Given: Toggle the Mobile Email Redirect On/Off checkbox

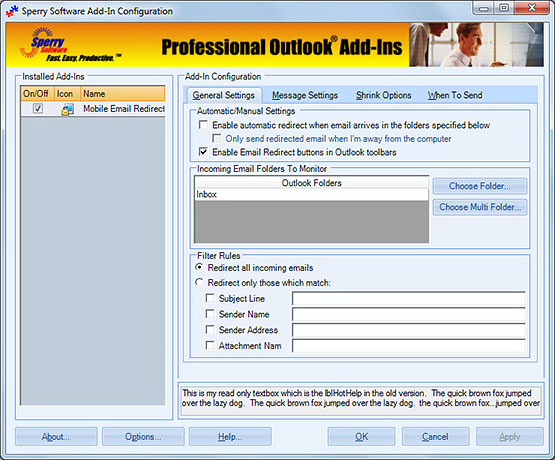Looking at the screenshot, I should (38, 108).
